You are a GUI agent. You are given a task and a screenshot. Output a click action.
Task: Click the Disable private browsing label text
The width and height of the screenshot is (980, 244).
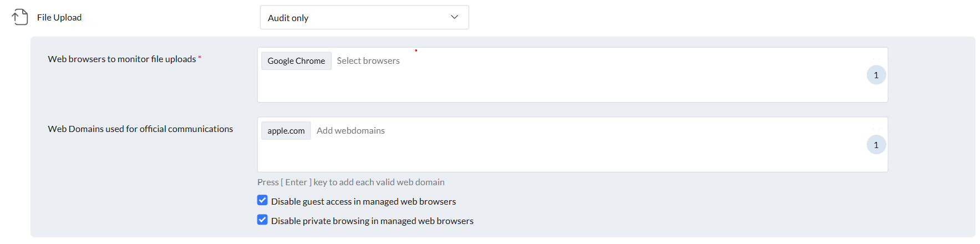[372, 221]
